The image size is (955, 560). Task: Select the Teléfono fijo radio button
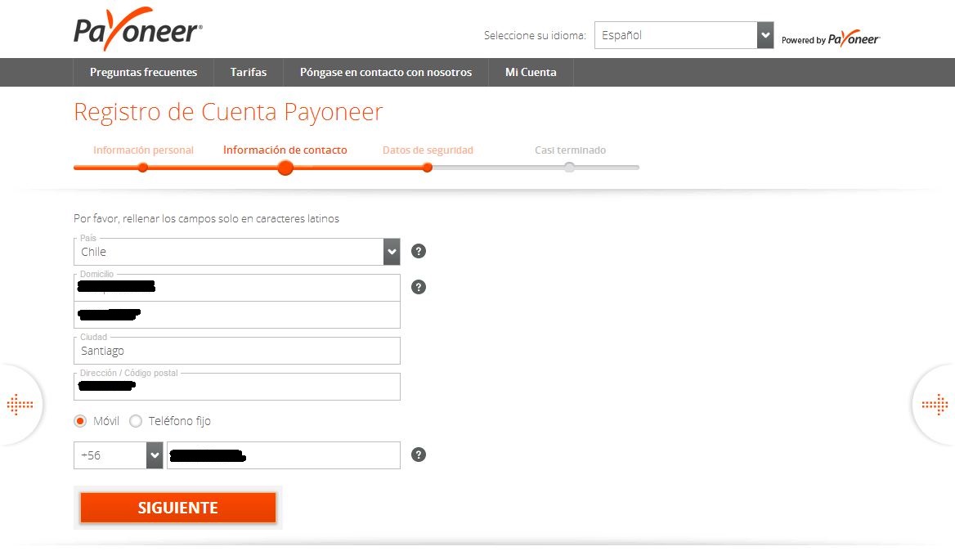pos(136,421)
